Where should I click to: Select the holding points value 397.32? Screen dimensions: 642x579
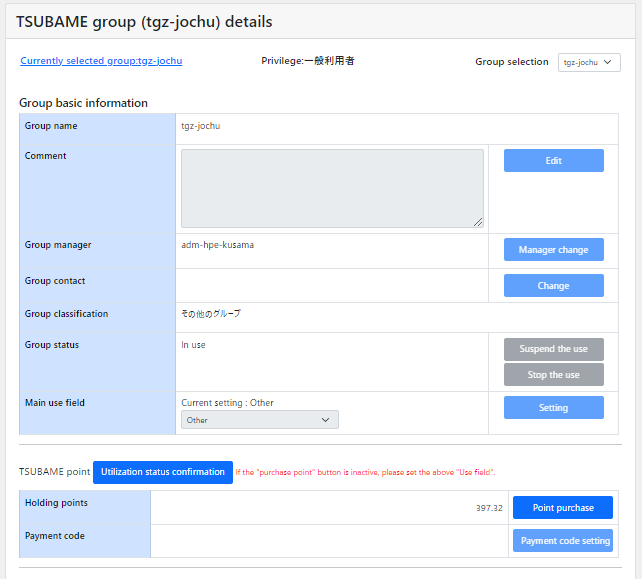[489, 508]
